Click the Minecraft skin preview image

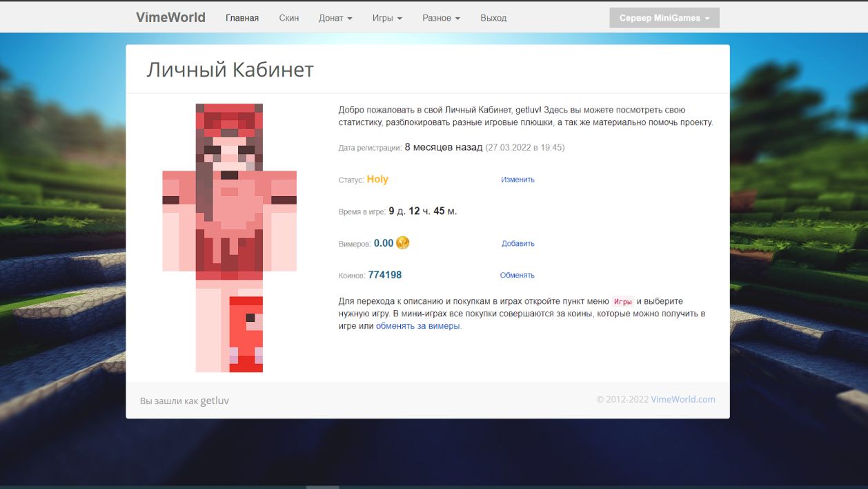point(229,238)
